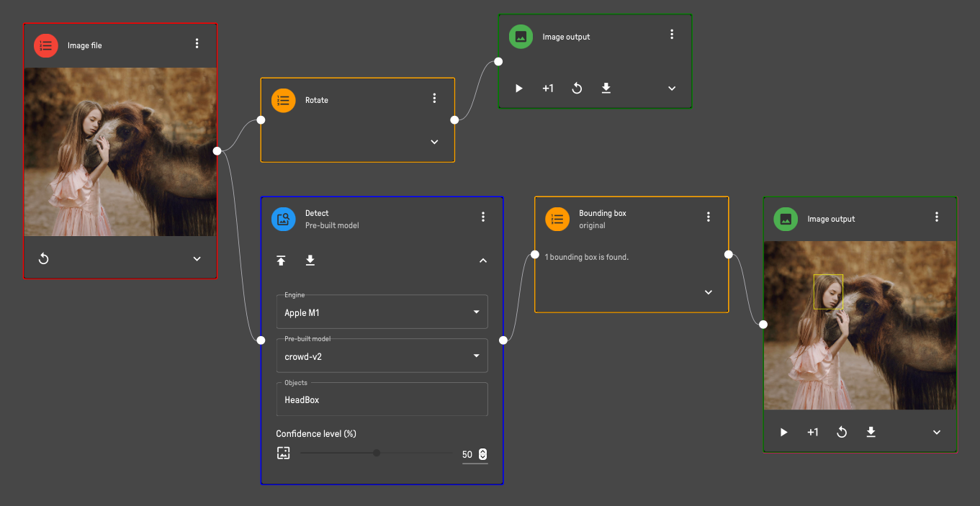980x506 pixels.
Task: Expand the Bounding box node chevron
Action: click(x=708, y=292)
